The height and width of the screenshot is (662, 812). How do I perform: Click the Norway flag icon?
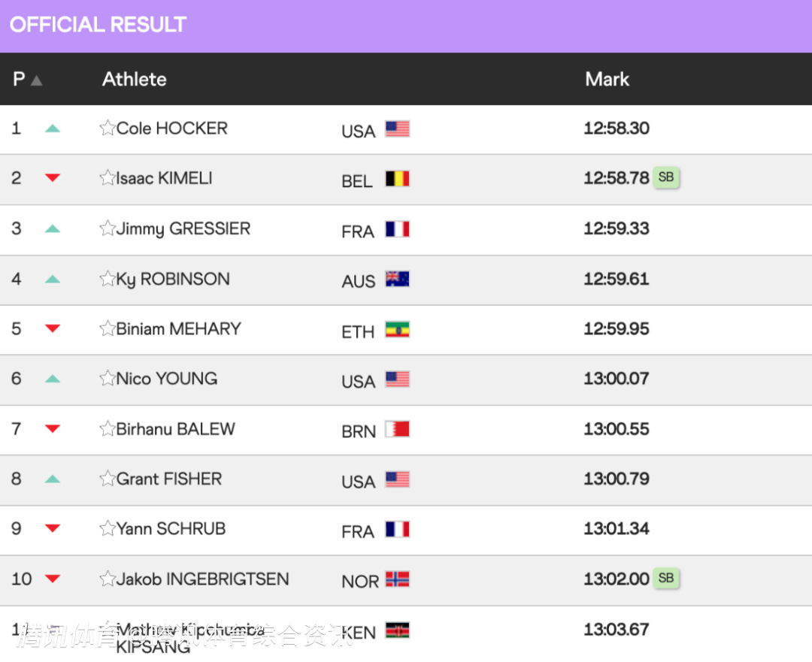pyautogui.click(x=397, y=579)
